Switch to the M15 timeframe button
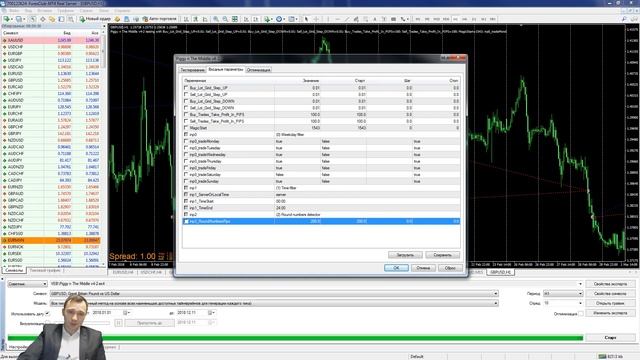This screenshot has width=640, height=360. (x=436, y=19)
